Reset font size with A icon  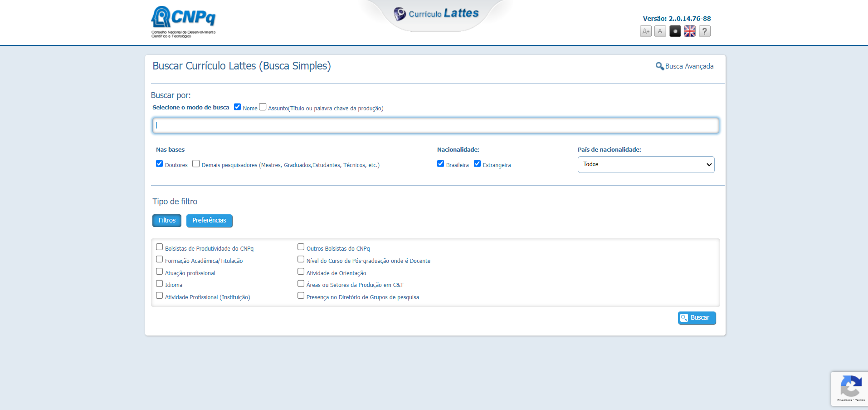click(660, 31)
